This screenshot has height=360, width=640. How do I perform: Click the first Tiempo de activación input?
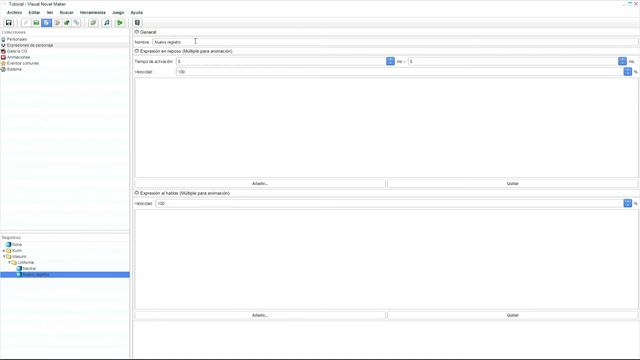[281, 61]
